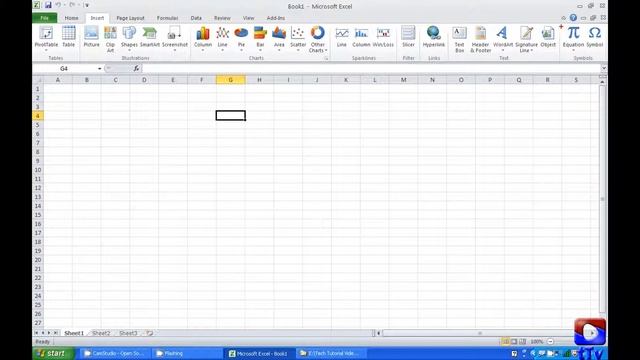
Task: Insert a Picture from file
Action: tap(91, 37)
